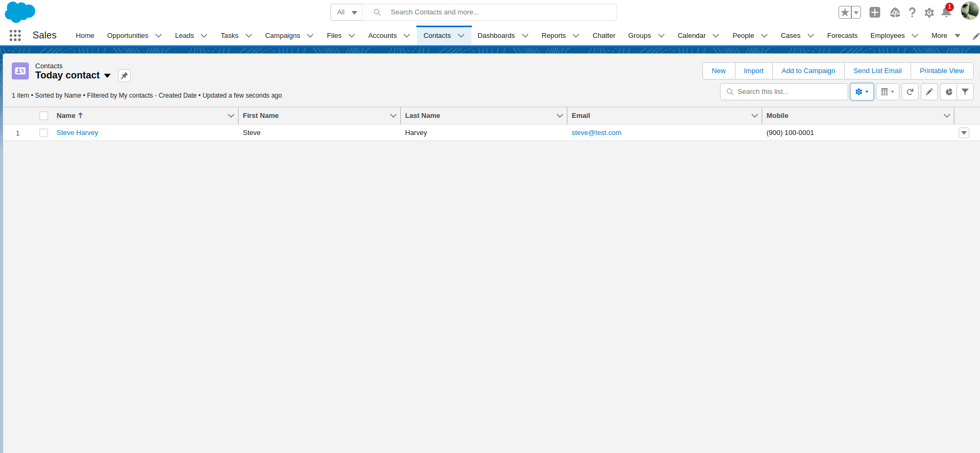Image resolution: width=980 pixels, height=453 pixels.
Task: Go to the Forecasts tab
Action: [x=842, y=36]
